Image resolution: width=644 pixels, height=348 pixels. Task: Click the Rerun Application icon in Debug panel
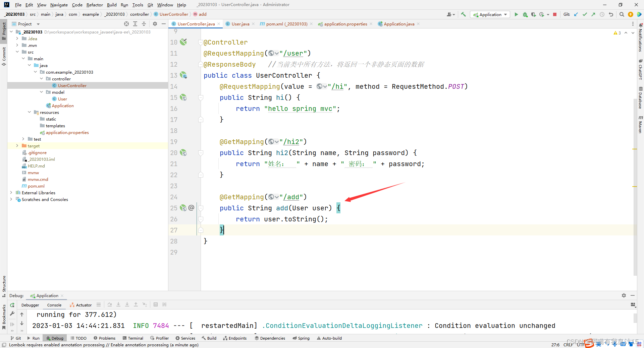point(12,305)
